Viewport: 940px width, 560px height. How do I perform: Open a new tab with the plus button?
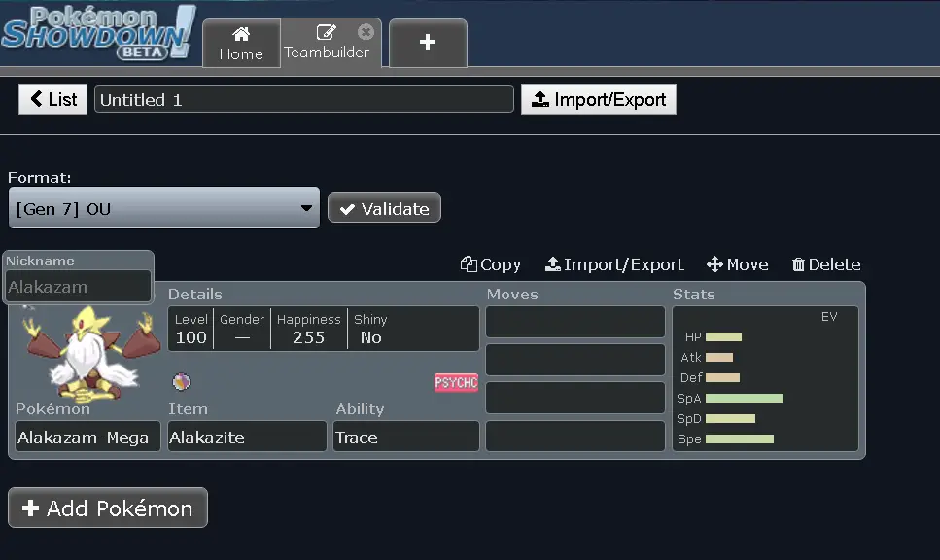pyautogui.click(x=428, y=43)
